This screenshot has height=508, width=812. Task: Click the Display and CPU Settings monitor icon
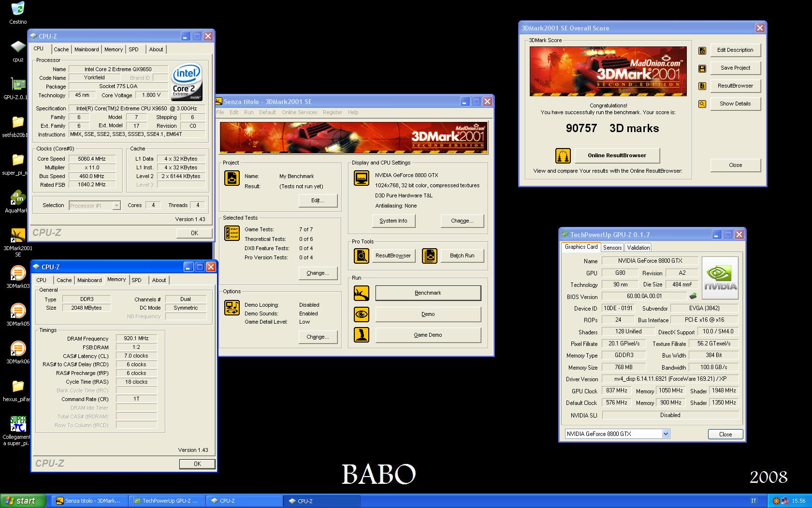tap(361, 178)
